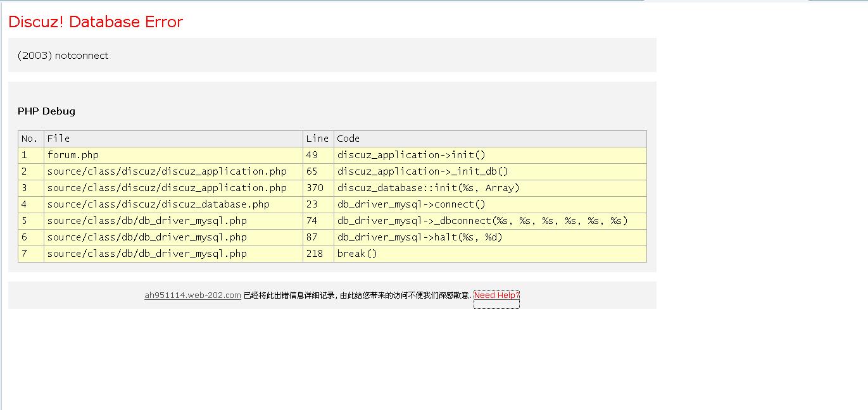The width and height of the screenshot is (868, 410).
Task: Click row number 7 in the No. column
Action: (x=31, y=254)
